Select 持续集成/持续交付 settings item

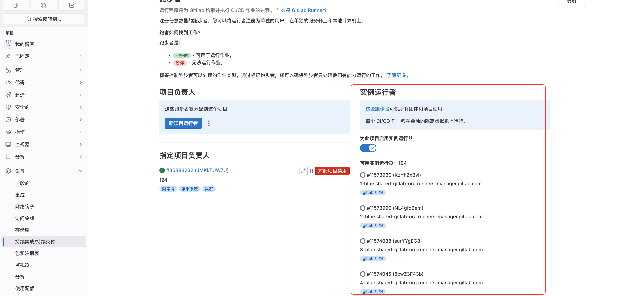pos(44,242)
